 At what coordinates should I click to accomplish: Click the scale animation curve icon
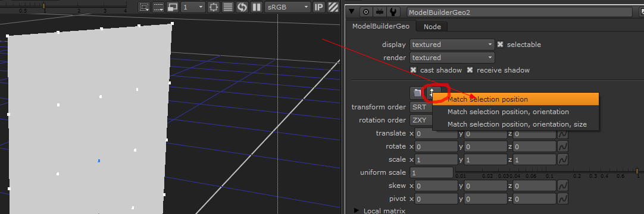562,159
